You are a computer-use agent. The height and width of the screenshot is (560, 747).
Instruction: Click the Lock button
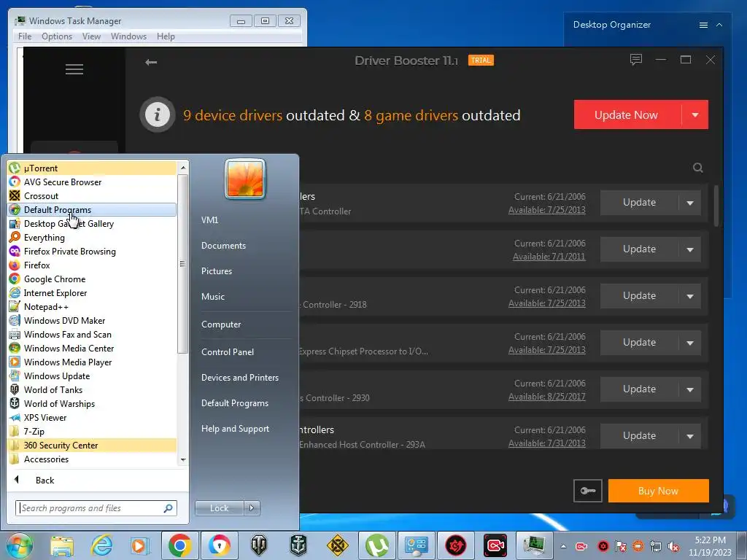[219, 508]
